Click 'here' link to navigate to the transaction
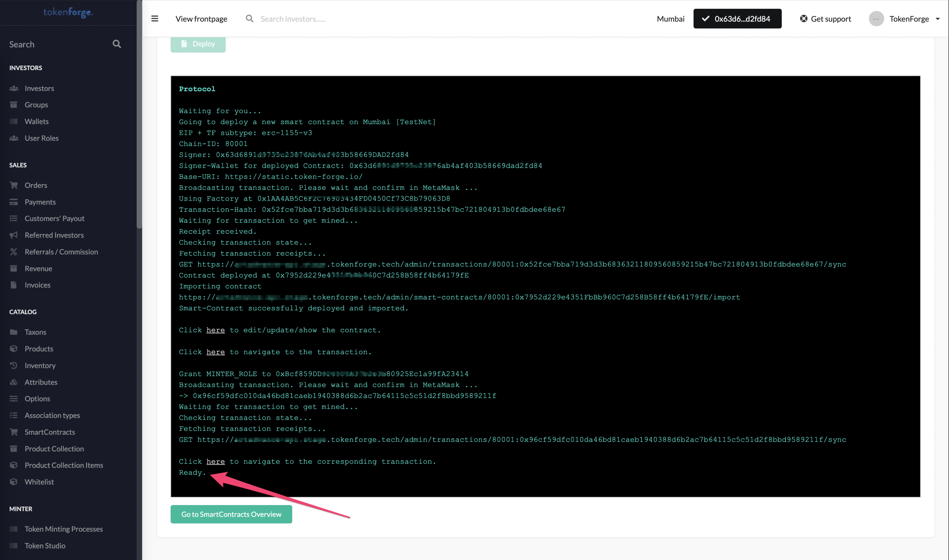949x560 pixels. click(216, 352)
